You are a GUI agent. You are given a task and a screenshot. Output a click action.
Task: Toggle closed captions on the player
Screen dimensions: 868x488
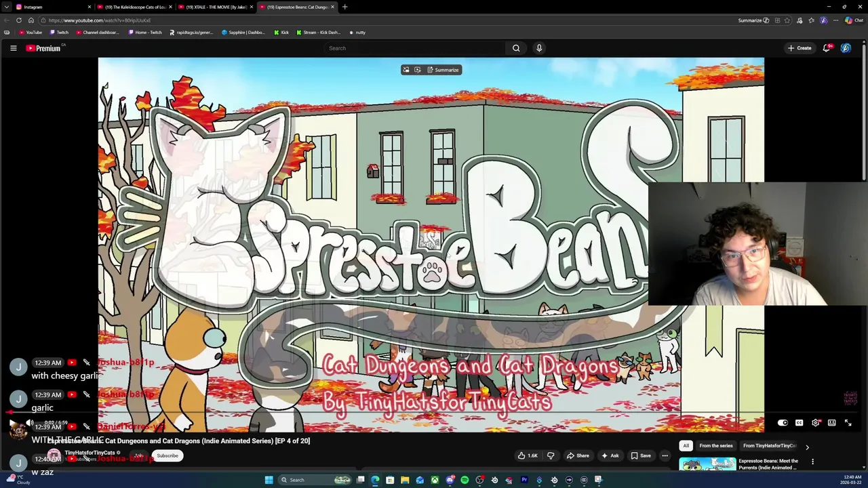(x=800, y=423)
